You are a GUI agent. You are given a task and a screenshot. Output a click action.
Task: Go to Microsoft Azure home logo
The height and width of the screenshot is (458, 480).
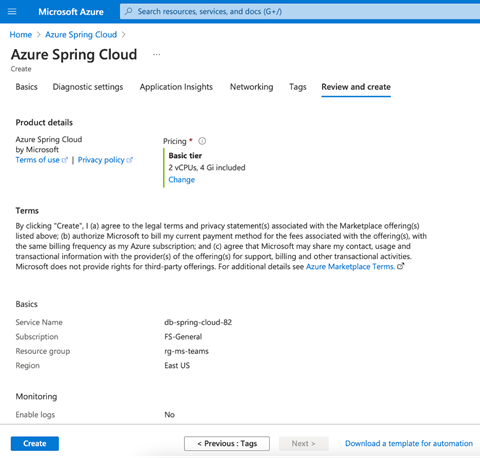click(x=71, y=12)
